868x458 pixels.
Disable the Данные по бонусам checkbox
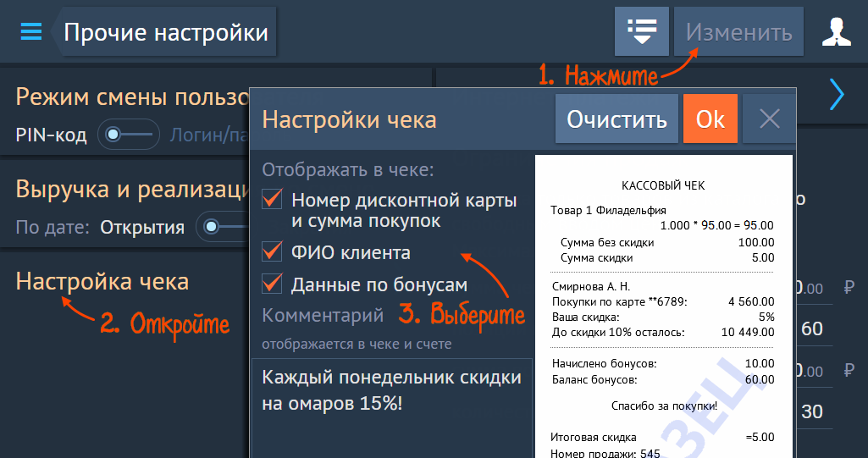(x=272, y=284)
